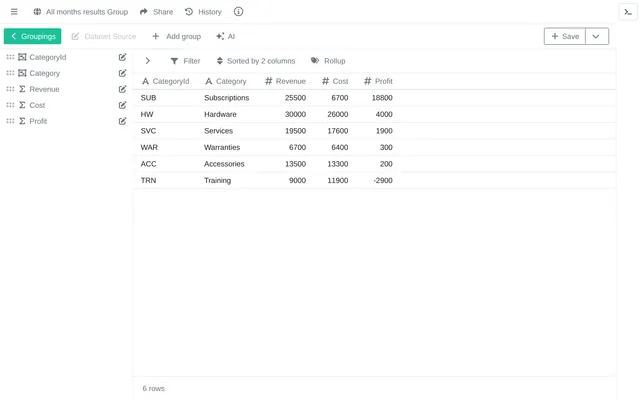Click the Profit sigma icon
Screen dimensions: 640x400
coord(22,121)
